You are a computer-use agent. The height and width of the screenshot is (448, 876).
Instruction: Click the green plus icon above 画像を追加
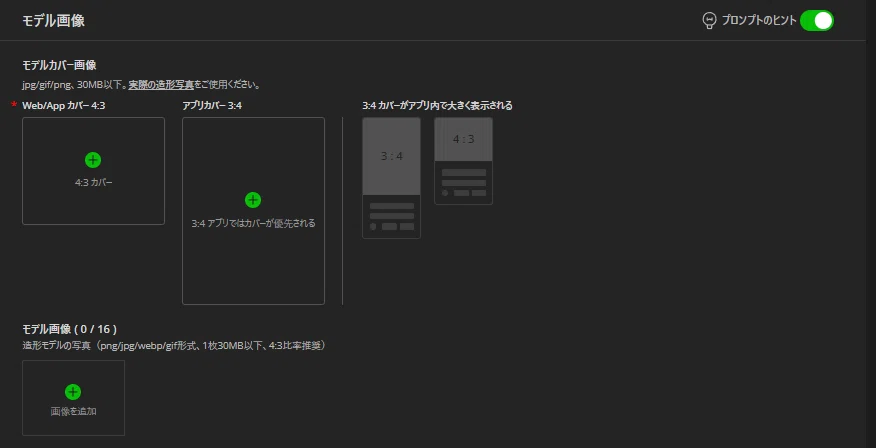(73, 392)
